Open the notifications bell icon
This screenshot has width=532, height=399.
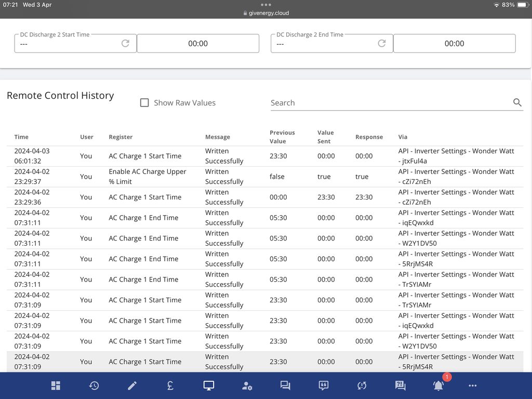point(438,385)
